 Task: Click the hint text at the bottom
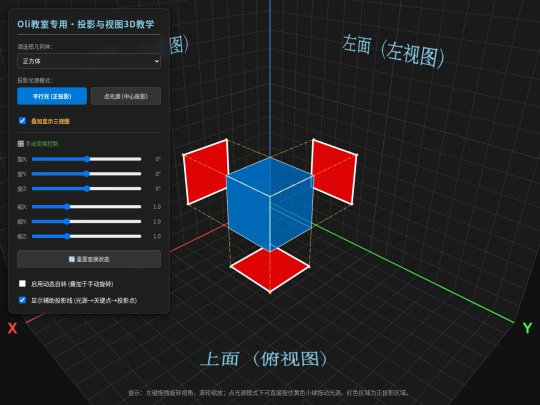[269, 393]
